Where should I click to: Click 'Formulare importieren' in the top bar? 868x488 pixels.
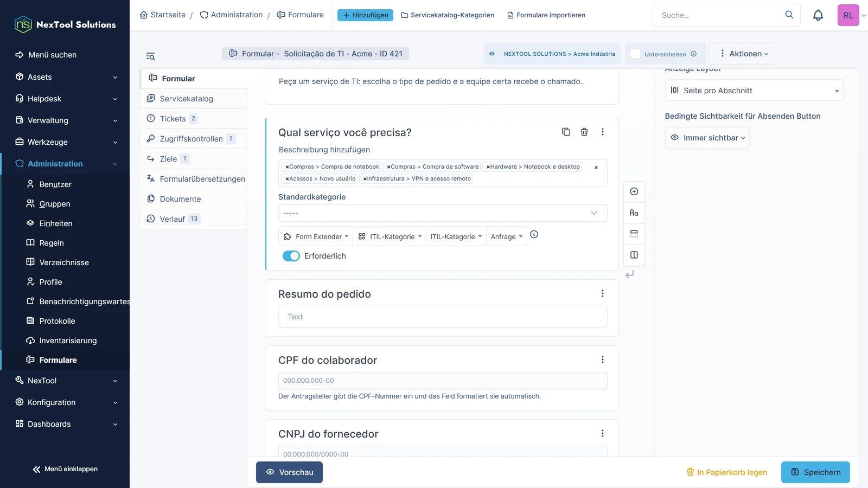point(546,15)
